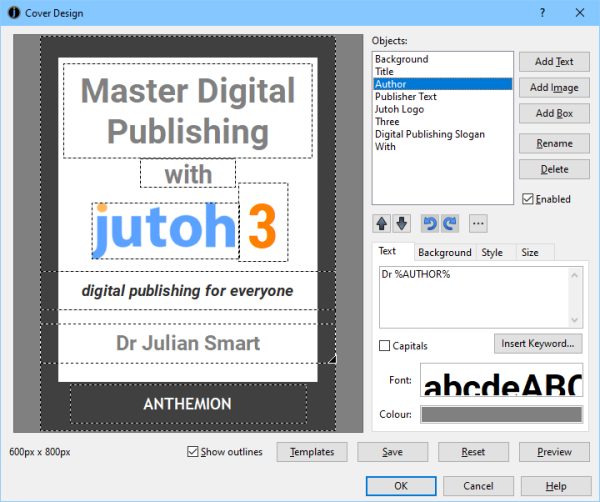
Task: Select the jutoh logo on cover canvas
Action: [165, 231]
